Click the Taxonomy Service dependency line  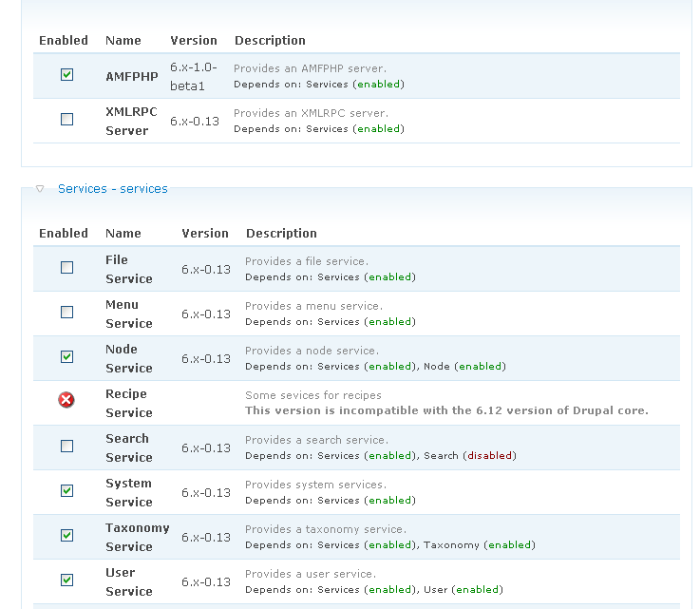[x=390, y=544]
